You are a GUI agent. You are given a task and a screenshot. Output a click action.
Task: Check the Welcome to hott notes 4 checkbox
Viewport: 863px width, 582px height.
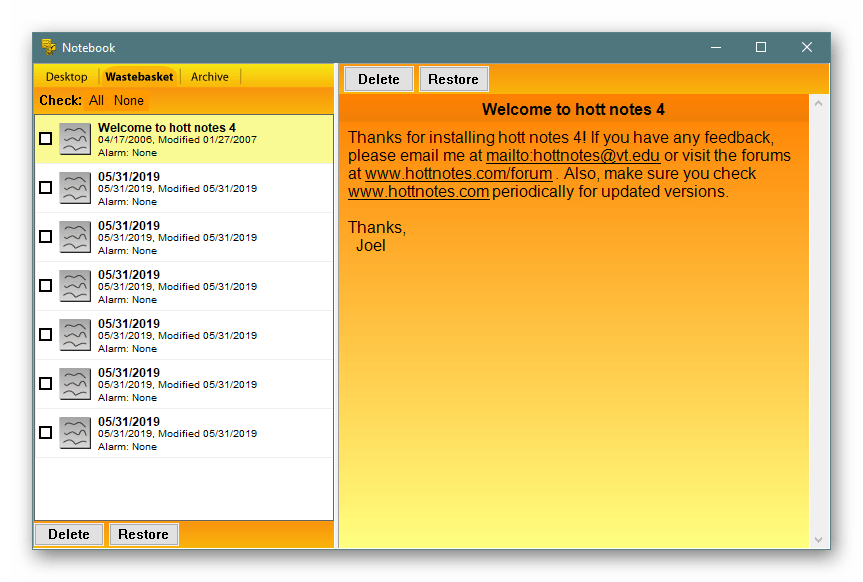[45, 139]
